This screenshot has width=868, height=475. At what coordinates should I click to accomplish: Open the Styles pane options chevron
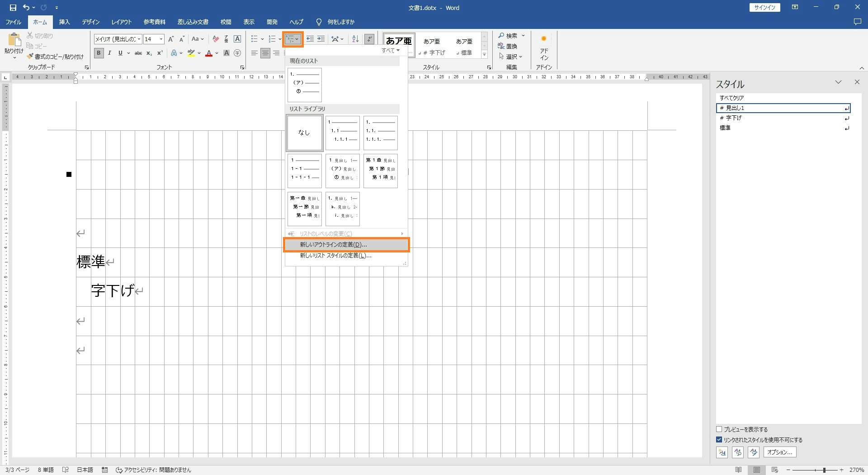point(838,82)
